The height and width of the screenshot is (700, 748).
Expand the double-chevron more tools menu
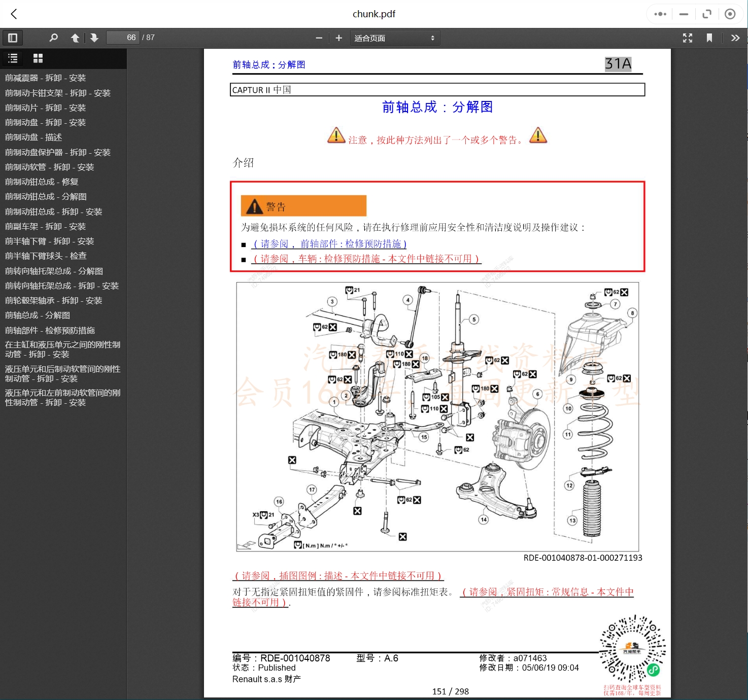[735, 38]
